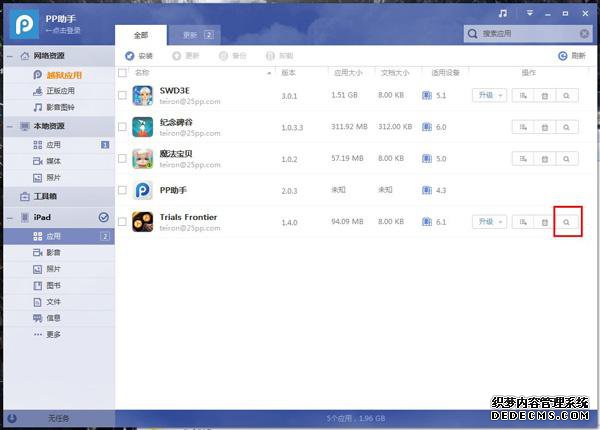The width and height of the screenshot is (600, 430).
Task: Click the trash delete icon for SWD3E
Action: 545,96
